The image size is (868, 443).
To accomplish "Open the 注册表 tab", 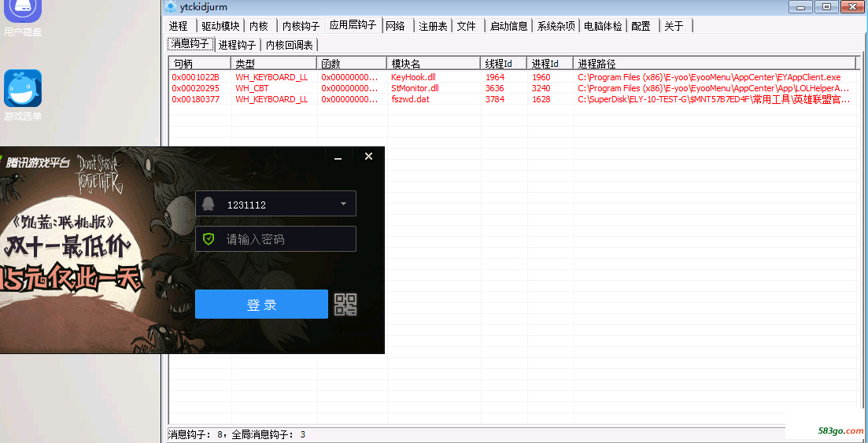I will pos(433,26).
